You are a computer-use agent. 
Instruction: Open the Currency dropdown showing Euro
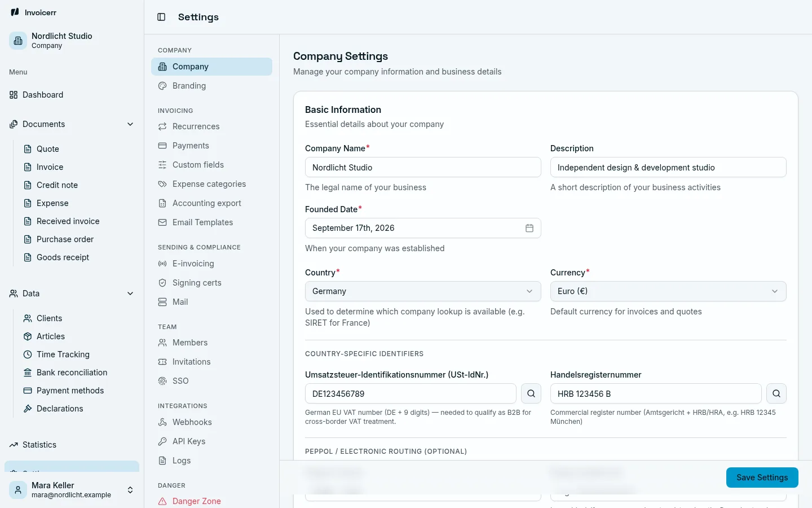coord(668,291)
